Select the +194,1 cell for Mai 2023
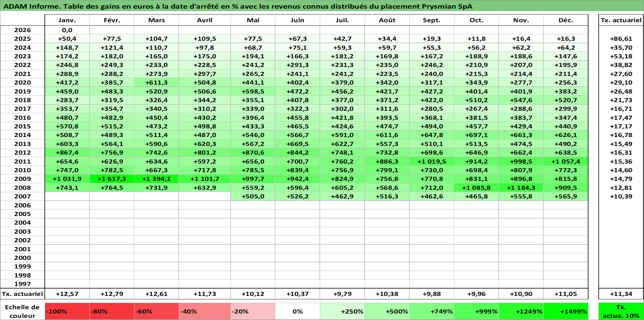 (253, 56)
